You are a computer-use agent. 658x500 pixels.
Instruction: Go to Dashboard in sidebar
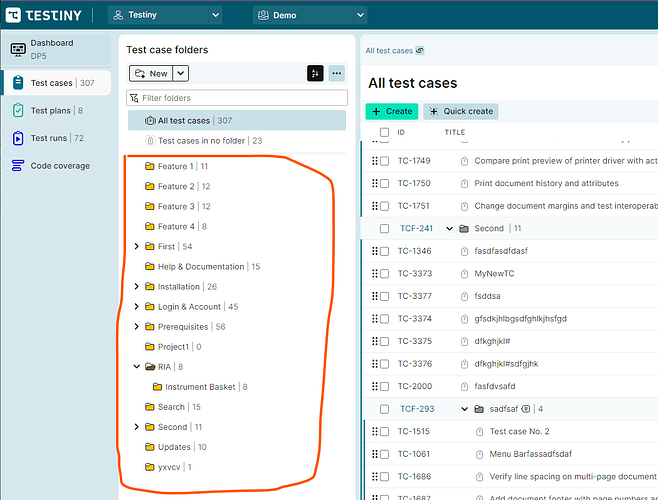coord(56,50)
